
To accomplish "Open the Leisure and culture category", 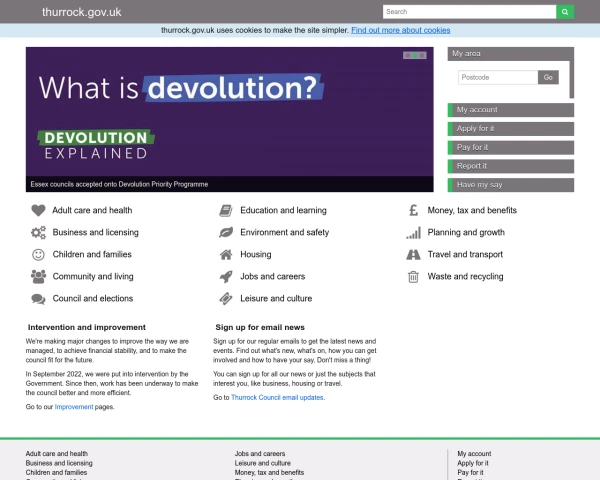I will click(x=276, y=299).
